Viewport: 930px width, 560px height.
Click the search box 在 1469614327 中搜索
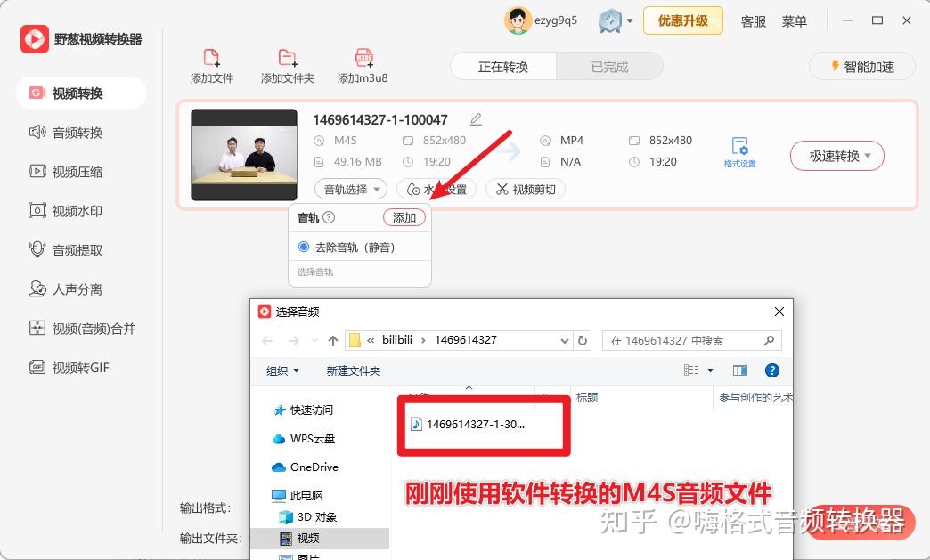coord(691,340)
